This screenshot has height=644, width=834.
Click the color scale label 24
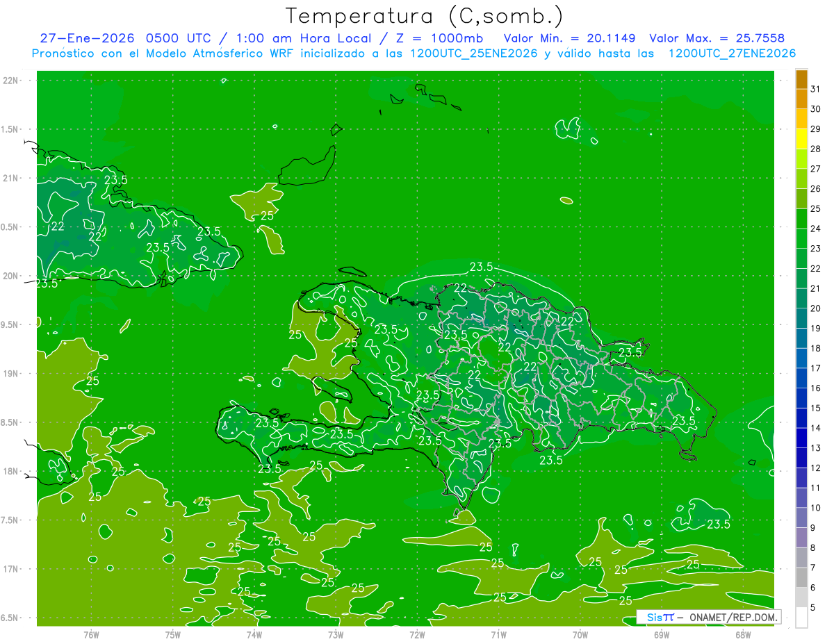[x=816, y=229]
